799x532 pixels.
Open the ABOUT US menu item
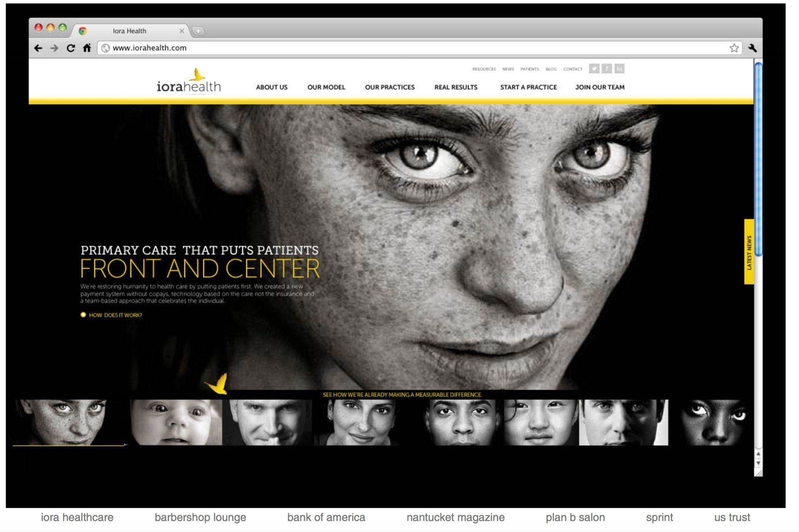(271, 87)
